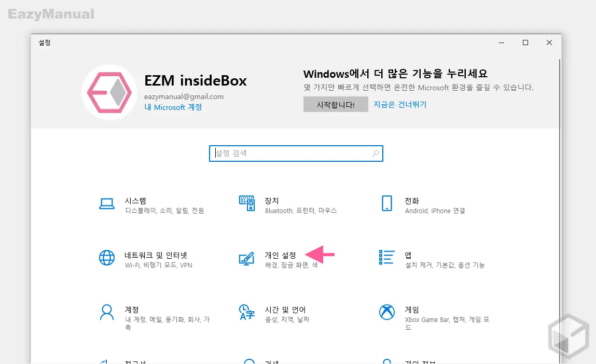Screen dimensions: 596x364
Task: Focus the 설정 검색 input field
Action: click(x=296, y=153)
